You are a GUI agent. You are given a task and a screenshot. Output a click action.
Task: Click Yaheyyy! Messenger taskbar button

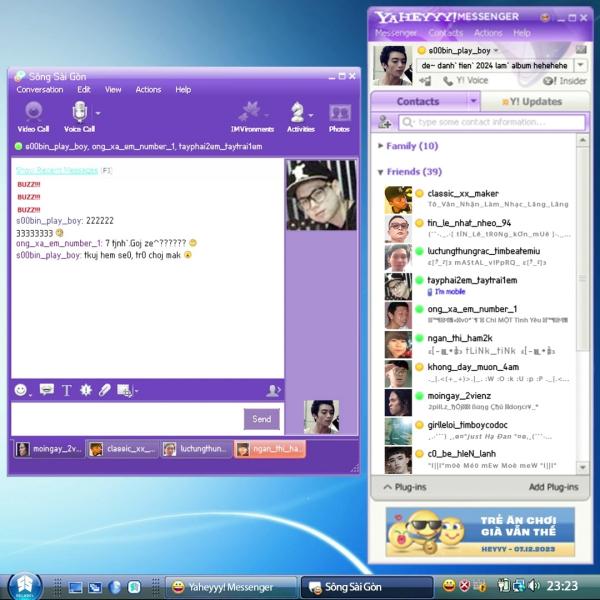pos(231,587)
